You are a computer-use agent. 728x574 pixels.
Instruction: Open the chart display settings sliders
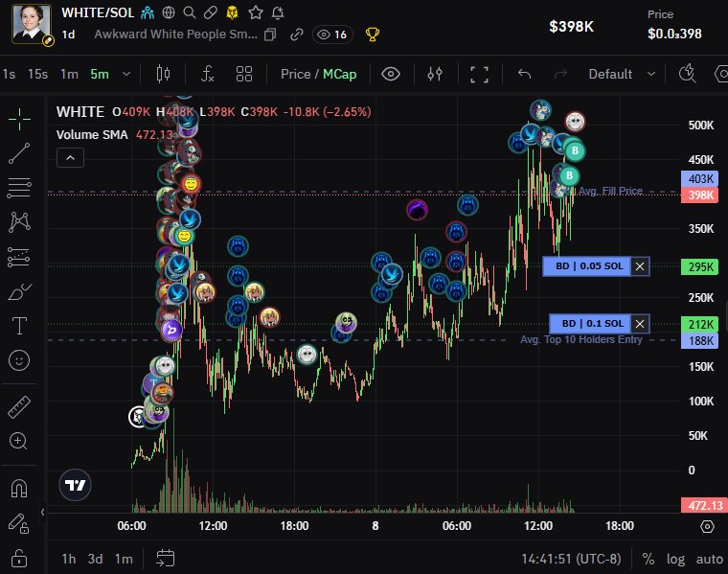tap(435, 74)
